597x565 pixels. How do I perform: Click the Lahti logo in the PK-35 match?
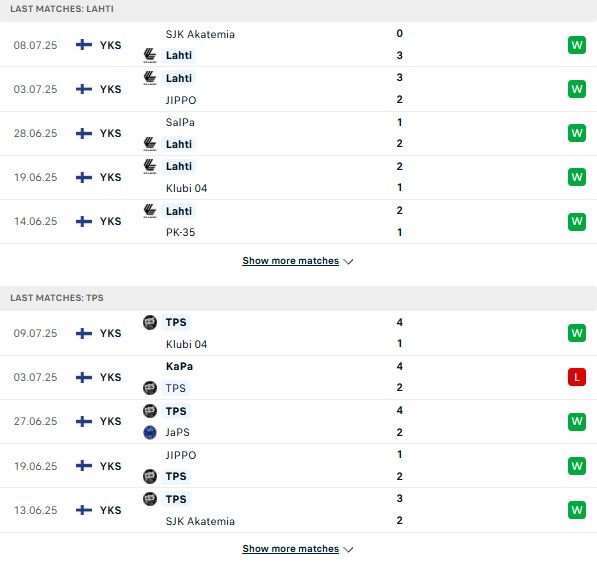pos(150,211)
